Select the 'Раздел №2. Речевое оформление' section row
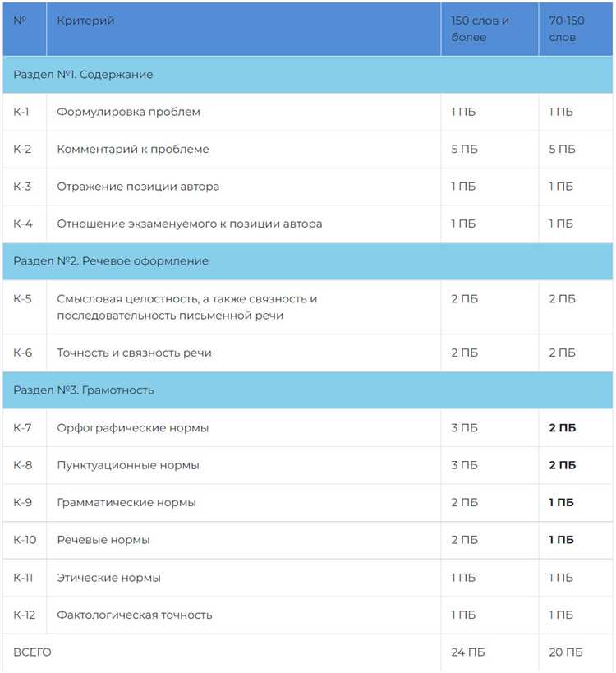Image resolution: width=616 pixels, height=673 pixels. 111,261
